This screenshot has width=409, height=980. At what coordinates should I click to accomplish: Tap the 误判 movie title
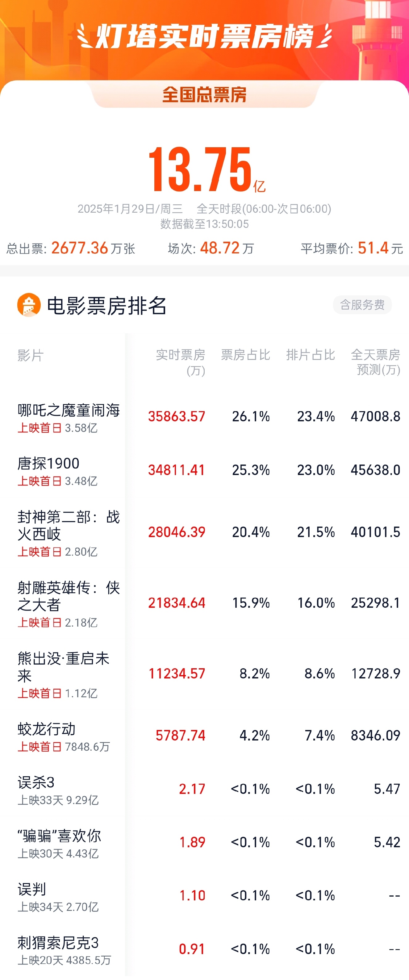click(x=31, y=890)
